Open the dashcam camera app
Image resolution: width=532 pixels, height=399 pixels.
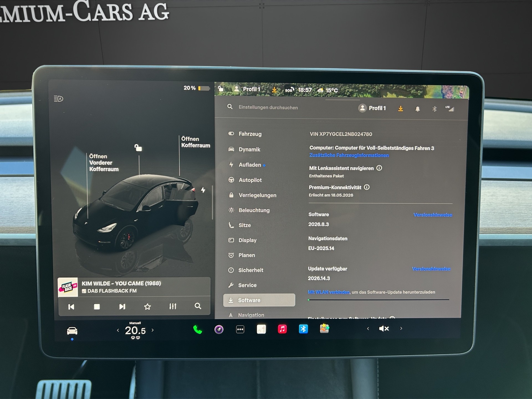point(219,329)
